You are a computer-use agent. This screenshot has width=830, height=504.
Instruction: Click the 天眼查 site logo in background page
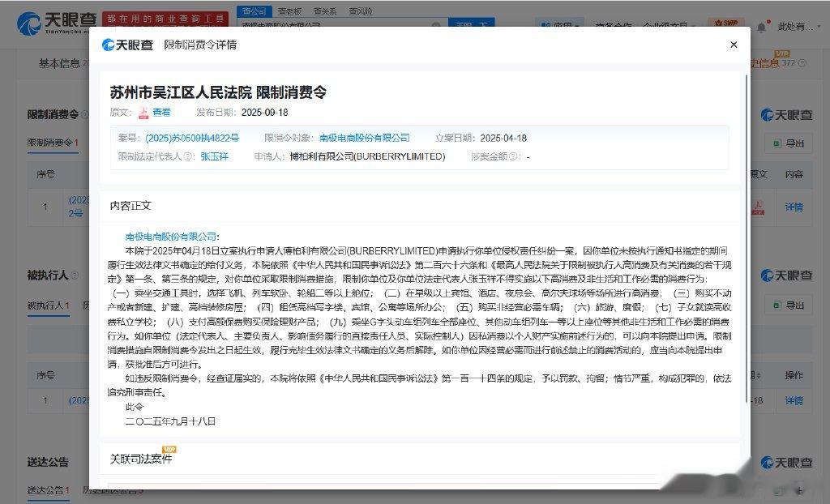pos(57,23)
